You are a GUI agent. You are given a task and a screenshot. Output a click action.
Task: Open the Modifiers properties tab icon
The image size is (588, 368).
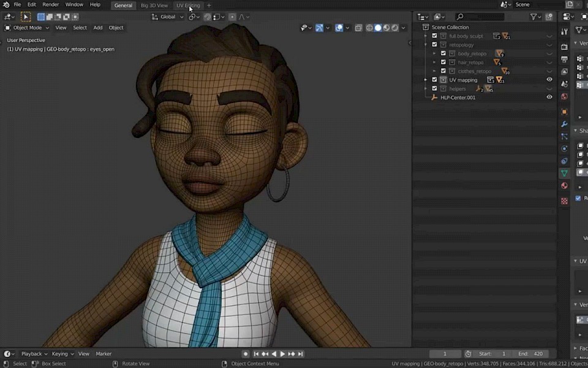click(x=564, y=125)
